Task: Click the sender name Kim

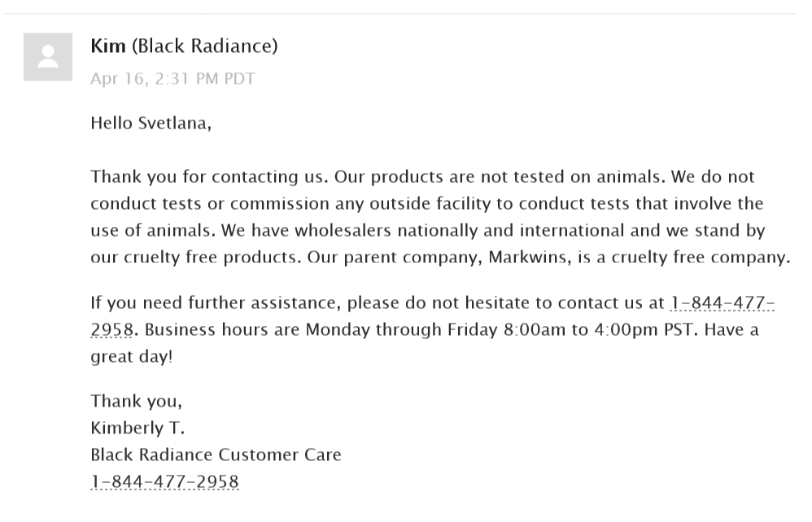Action: [107, 46]
